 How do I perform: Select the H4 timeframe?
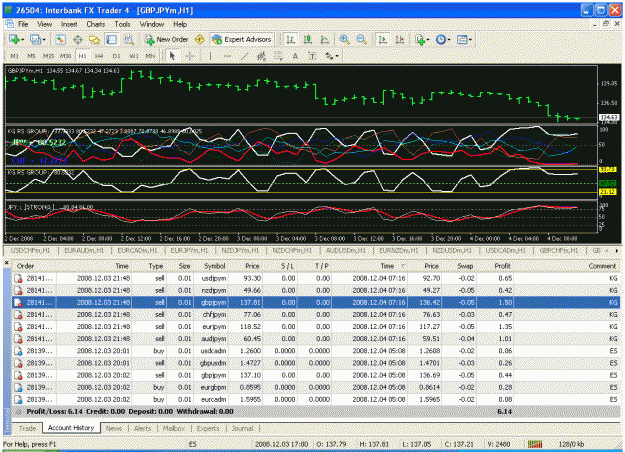pyautogui.click(x=99, y=56)
